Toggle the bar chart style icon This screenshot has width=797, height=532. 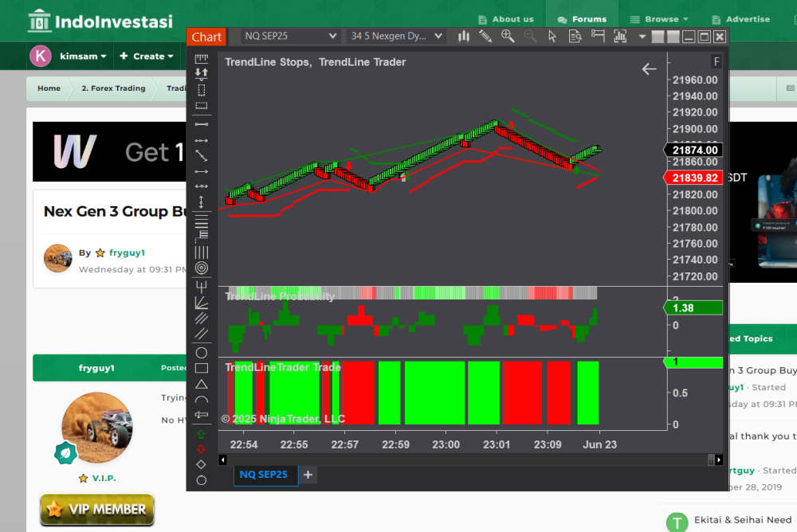463,37
